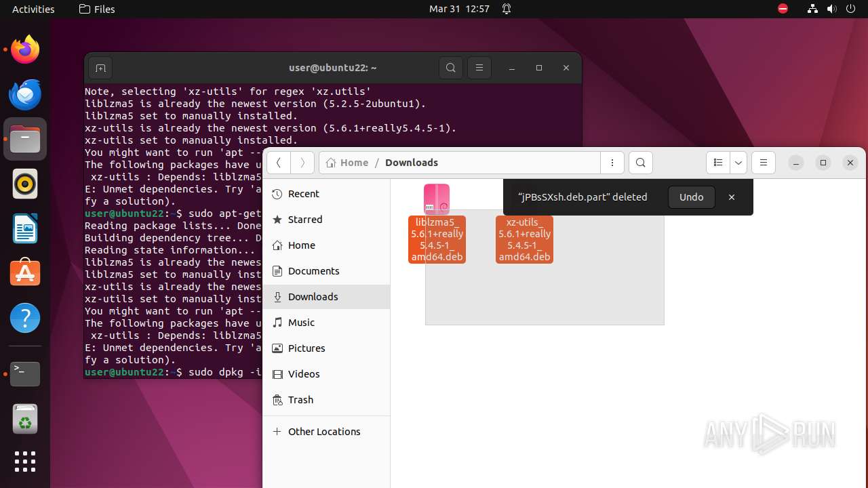Open Trash in Files sidebar
Screen dimensions: 868x488
pyautogui.click(x=326, y=400)
